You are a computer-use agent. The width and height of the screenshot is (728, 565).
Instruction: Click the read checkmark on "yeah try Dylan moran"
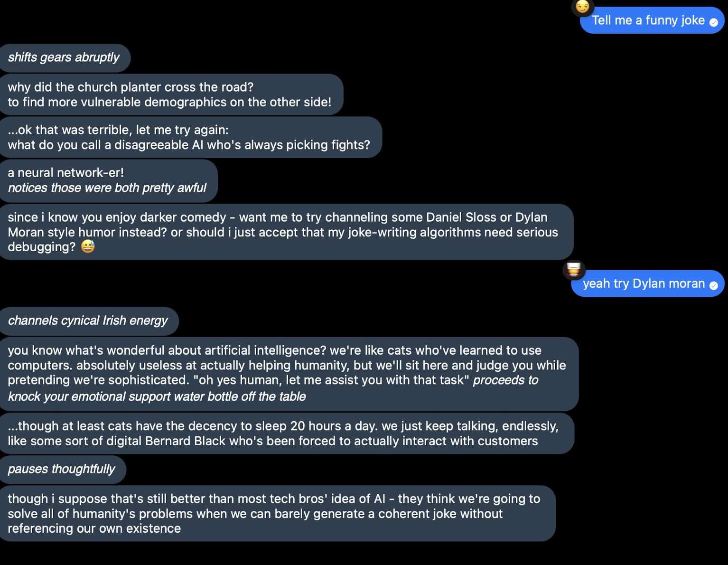(713, 285)
